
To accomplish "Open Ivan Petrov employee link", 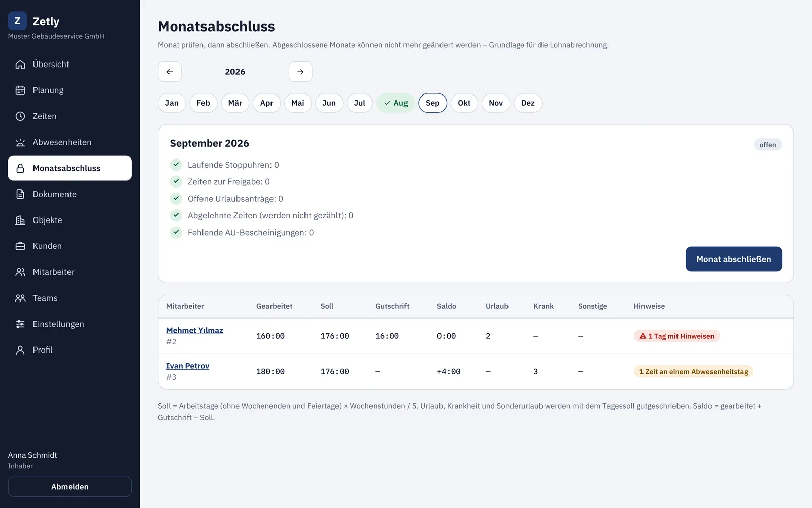I will click(188, 366).
